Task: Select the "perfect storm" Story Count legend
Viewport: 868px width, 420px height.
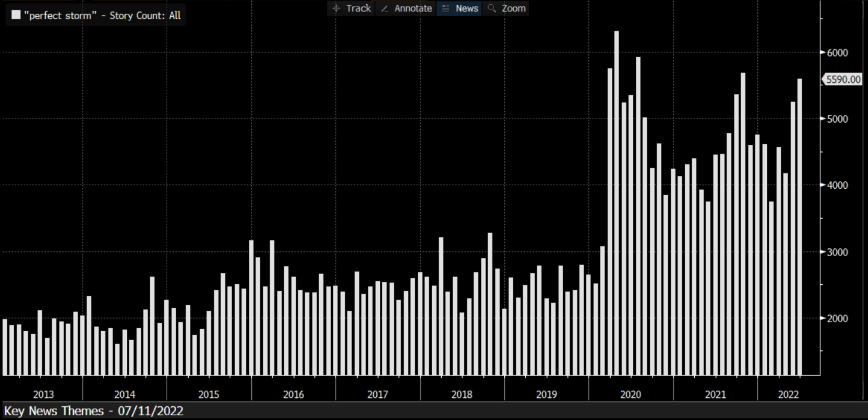Action: pos(102,15)
